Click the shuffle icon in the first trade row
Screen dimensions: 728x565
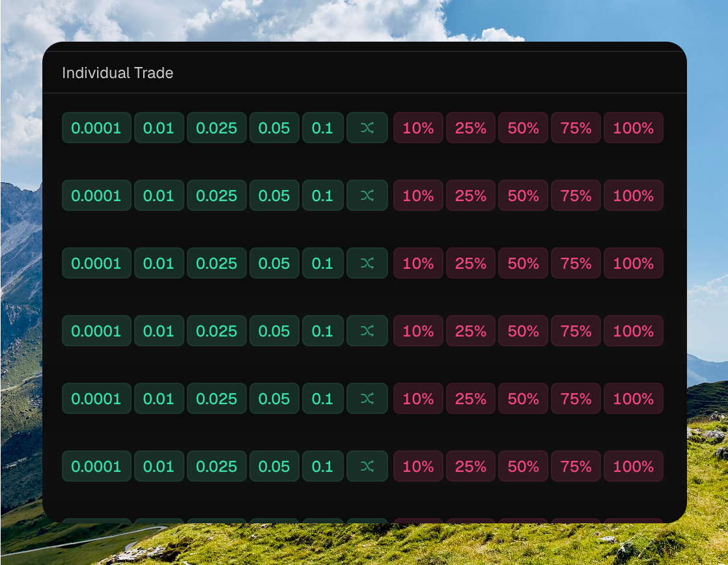(367, 128)
